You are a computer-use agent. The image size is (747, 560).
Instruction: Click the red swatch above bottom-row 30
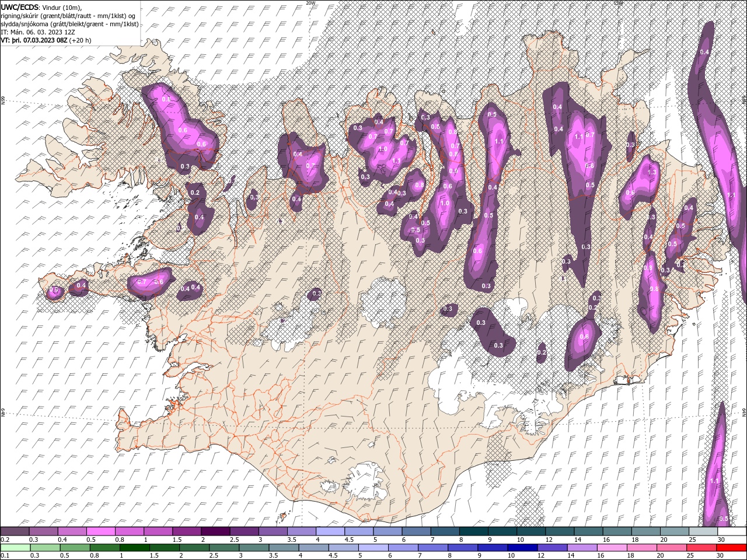click(x=731, y=548)
